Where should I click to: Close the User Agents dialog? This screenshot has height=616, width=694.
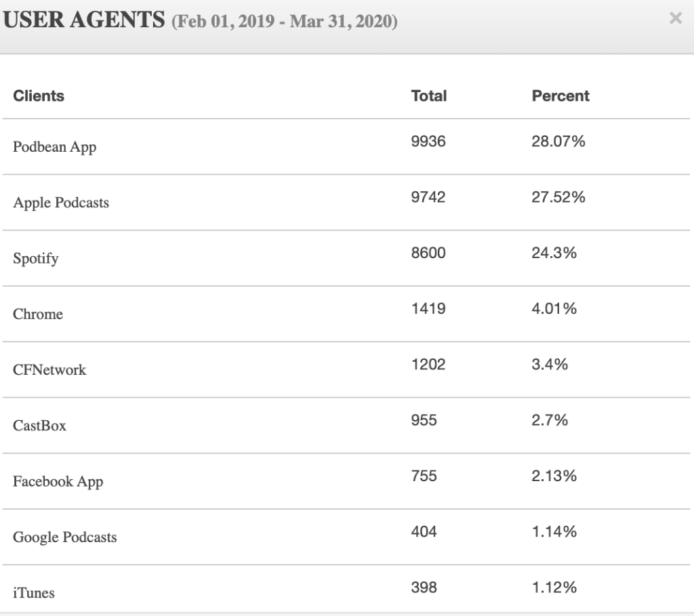pos(675,19)
